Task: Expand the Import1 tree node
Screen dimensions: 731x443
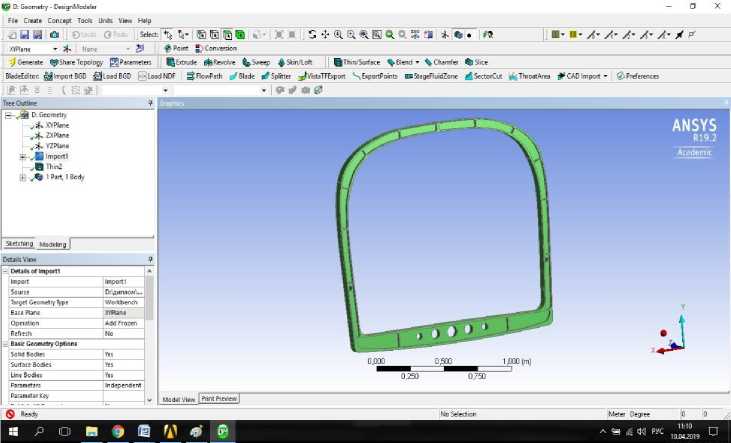Action: click(x=22, y=157)
